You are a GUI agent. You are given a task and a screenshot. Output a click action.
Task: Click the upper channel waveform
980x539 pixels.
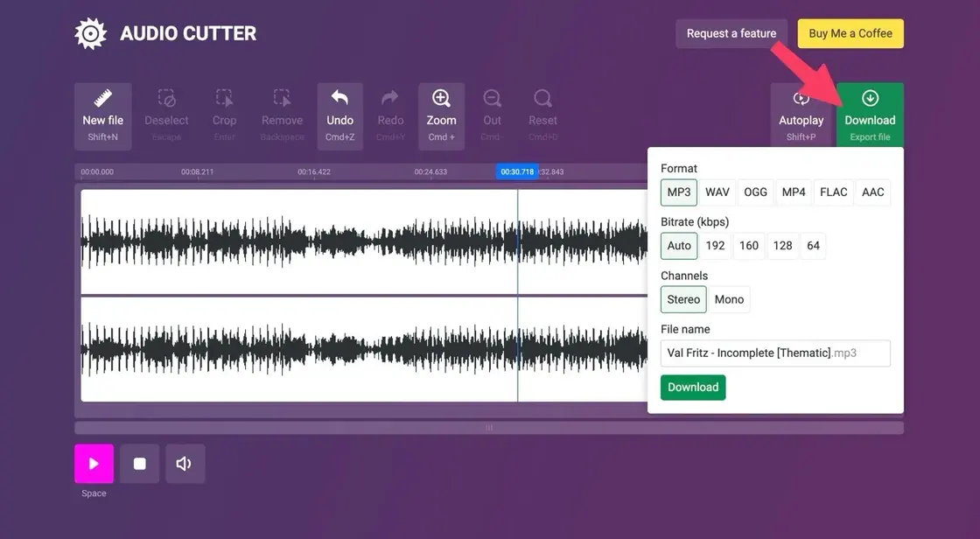pyautogui.click(x=364, y=241)
